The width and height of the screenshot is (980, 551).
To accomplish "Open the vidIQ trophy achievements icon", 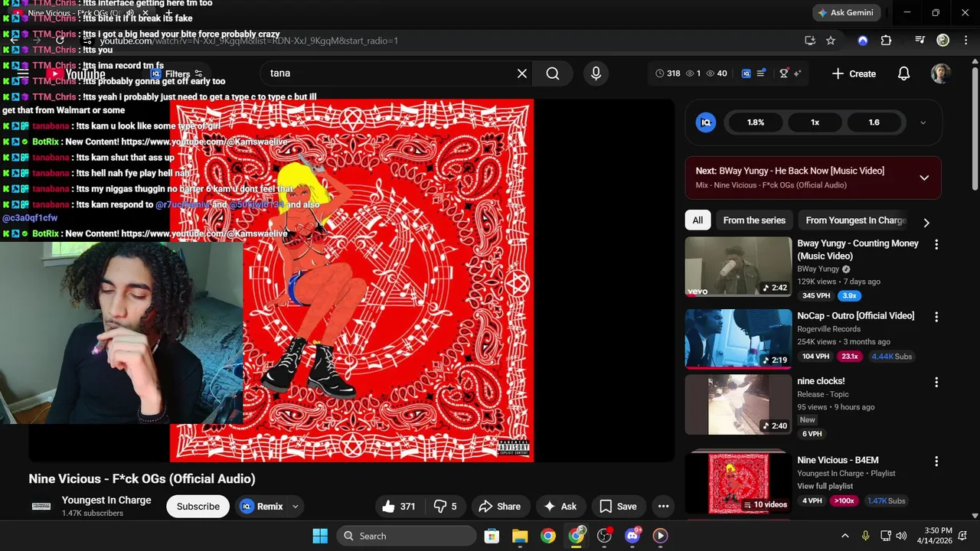I will 784,73.
